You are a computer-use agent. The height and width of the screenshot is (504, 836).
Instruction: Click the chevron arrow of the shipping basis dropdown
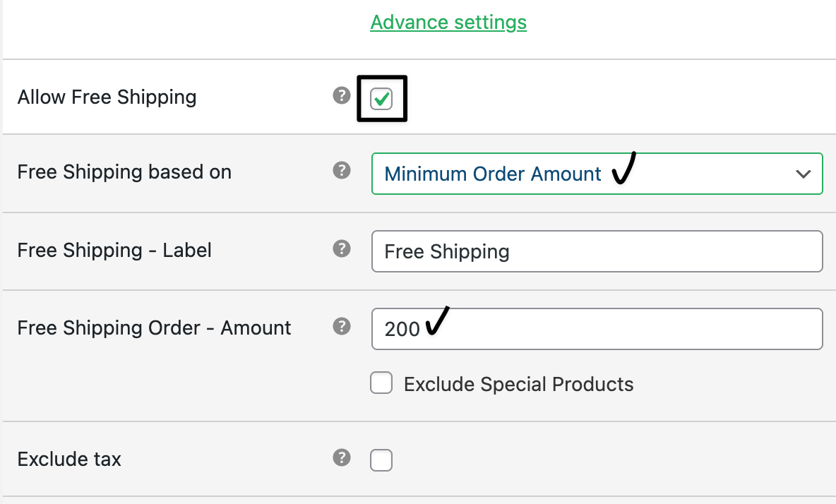(x=803, y=174)
